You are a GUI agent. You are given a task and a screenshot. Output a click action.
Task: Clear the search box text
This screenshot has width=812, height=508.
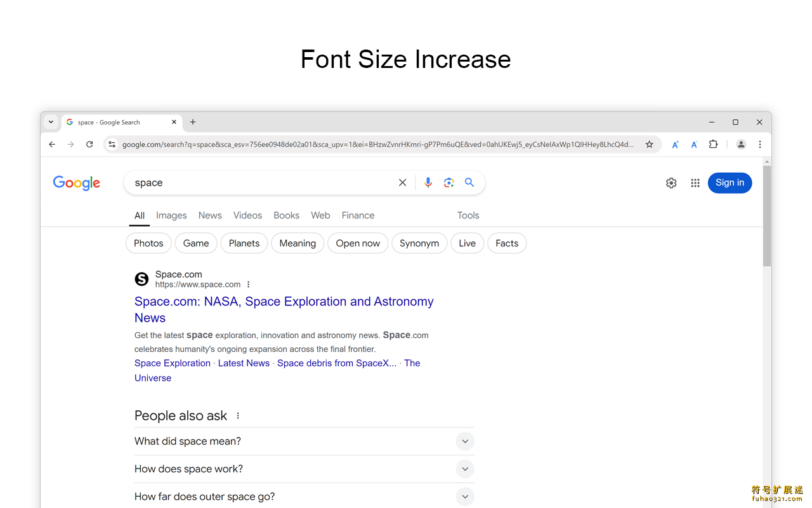[x=402, y=183]
